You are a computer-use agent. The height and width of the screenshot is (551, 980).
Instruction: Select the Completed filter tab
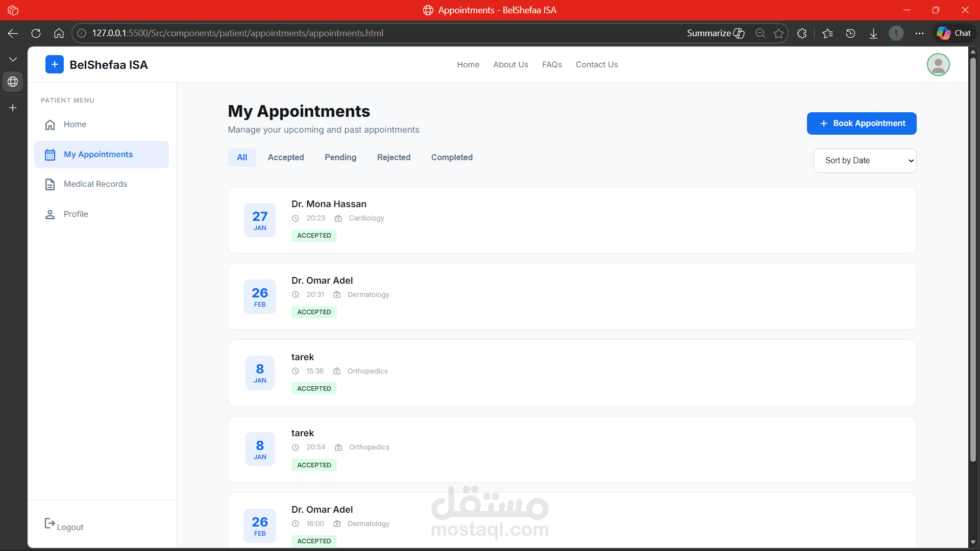pos(452,158)
